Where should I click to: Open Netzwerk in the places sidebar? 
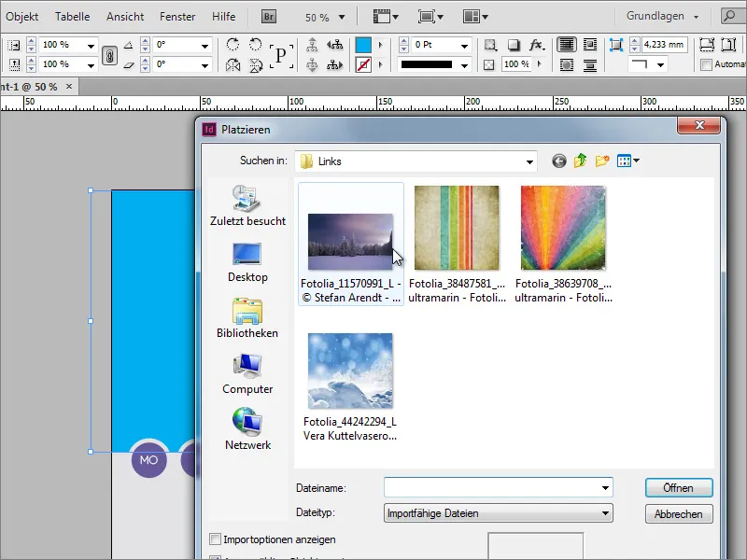click(x=247, y=429)
